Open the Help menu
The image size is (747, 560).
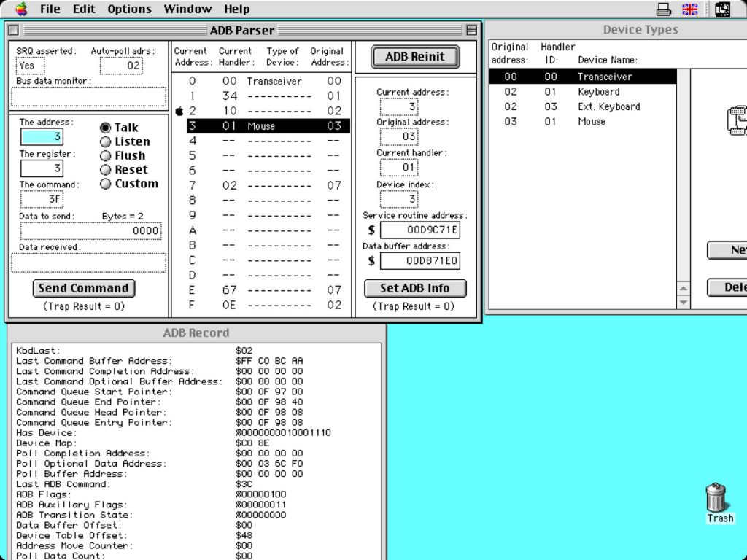[237, 9]
